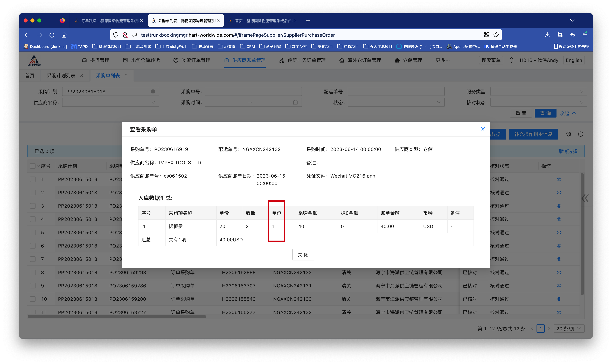Image resolution: width=612 pixels, height=364 pixels.
Task: Clear the 采购计划 field with clear icon
Action: [x=153, y=91]
